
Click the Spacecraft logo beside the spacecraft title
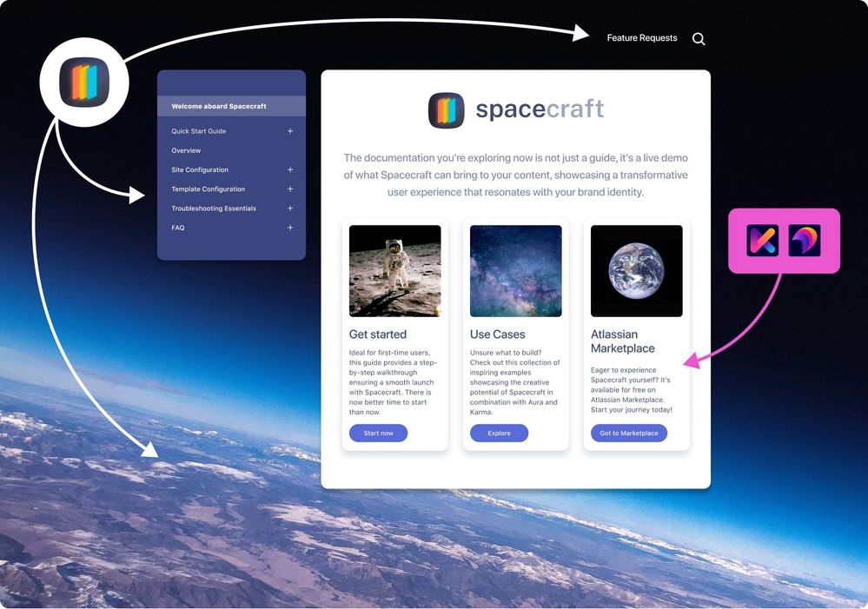pyautogui.click(x=447, y=110)
